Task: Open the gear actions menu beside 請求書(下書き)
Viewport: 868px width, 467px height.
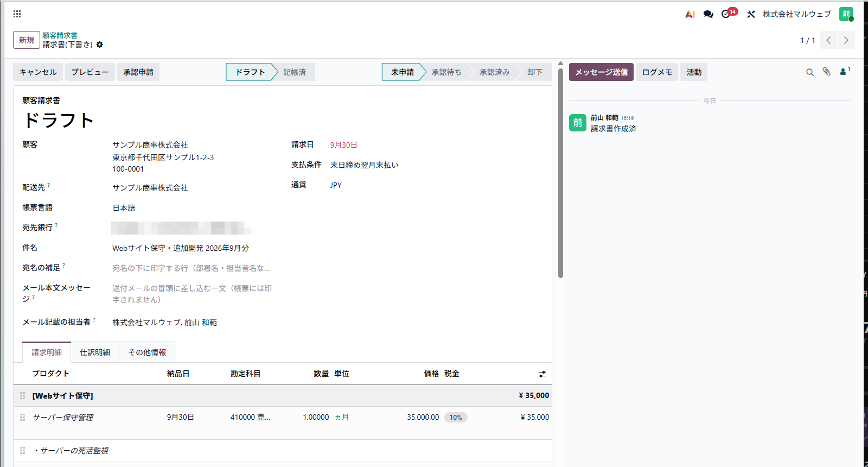Action: 99,45
